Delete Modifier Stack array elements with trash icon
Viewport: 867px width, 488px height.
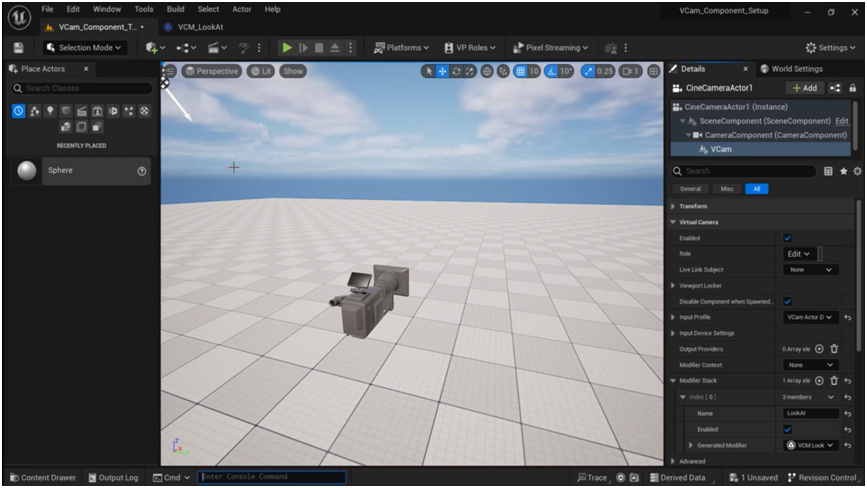click(834, 381)
